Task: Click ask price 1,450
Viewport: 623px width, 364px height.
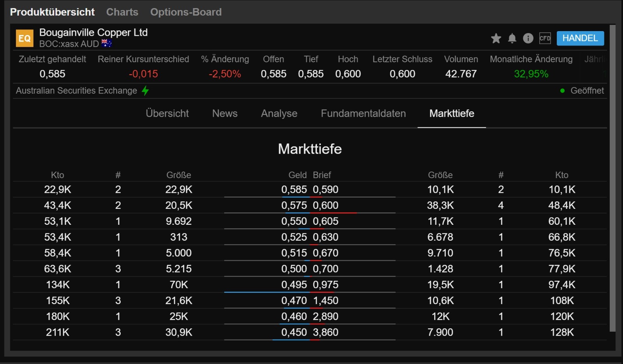Action: coord(326,301)
